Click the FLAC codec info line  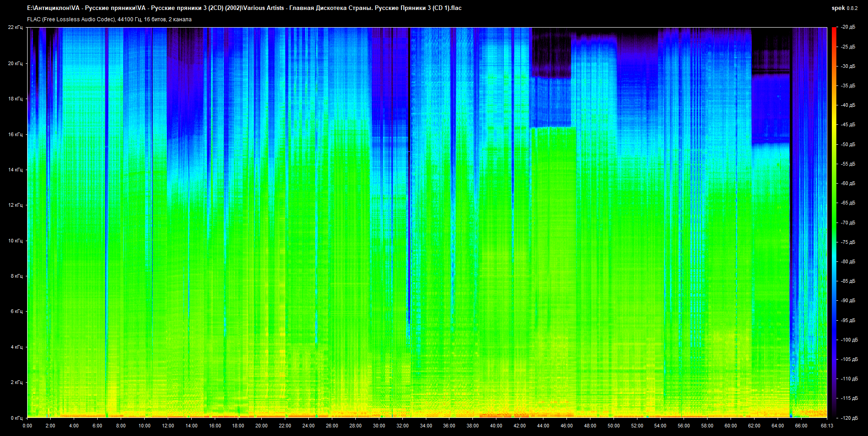pyautogui.click(x=109, y=19)
